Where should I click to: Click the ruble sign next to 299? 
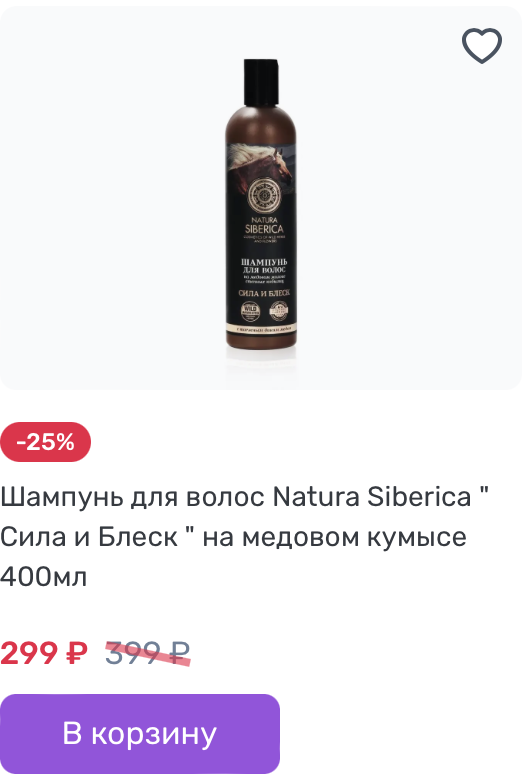click(x=77, y=653)
